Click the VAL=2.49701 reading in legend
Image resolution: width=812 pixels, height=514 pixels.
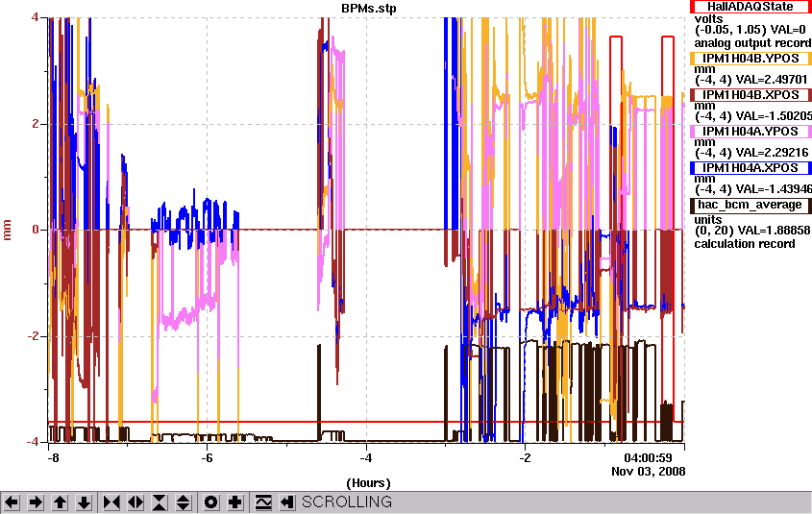point(771,80)
